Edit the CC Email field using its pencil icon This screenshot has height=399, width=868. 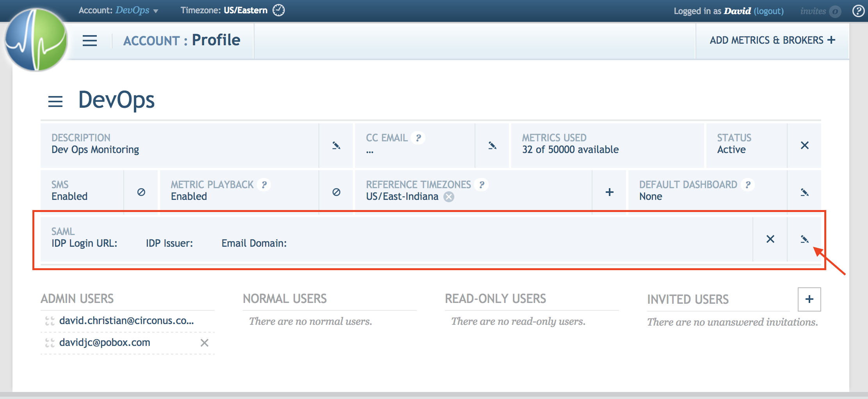(492, 145)
